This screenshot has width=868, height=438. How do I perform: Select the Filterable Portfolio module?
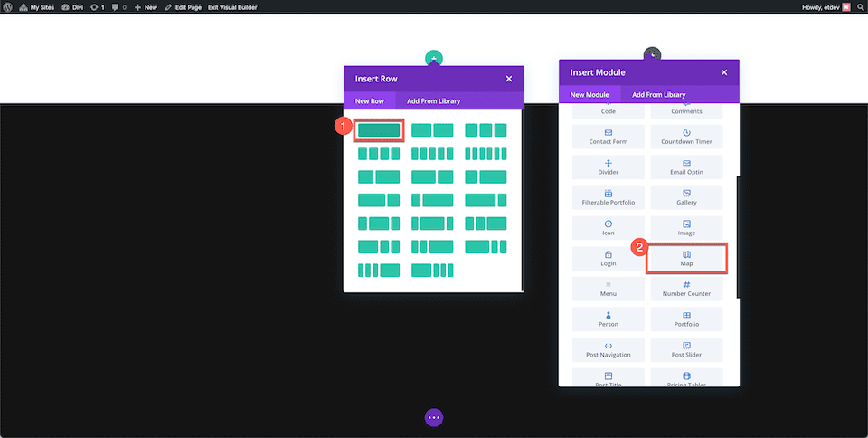(609, 197)
